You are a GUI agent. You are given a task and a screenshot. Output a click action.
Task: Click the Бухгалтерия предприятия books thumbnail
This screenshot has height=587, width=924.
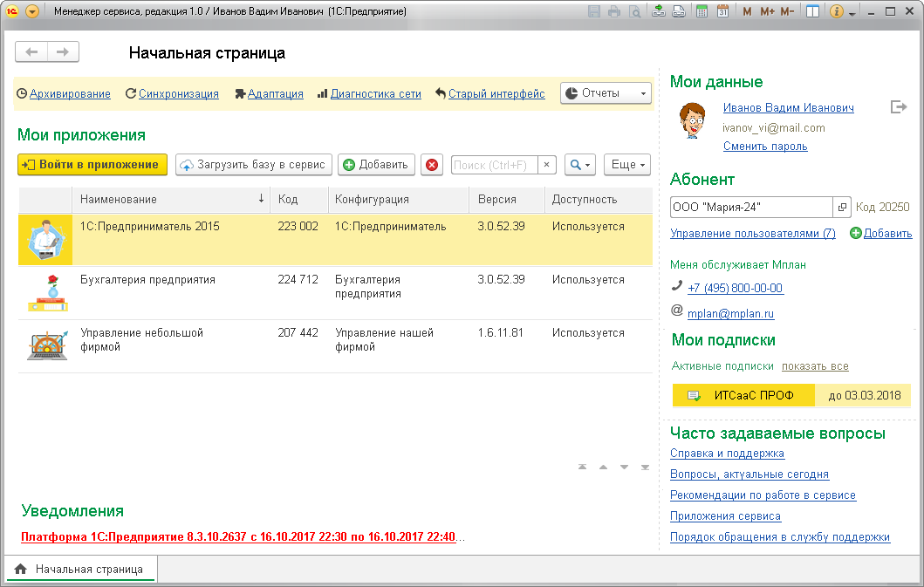(48, 293)
